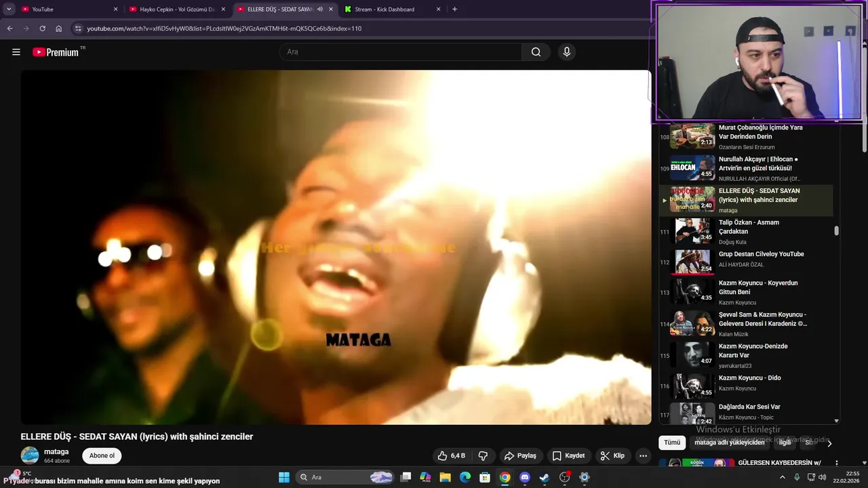View site information icon in address bar
This screenshot has width=868, height=488.
click(78, 28)
